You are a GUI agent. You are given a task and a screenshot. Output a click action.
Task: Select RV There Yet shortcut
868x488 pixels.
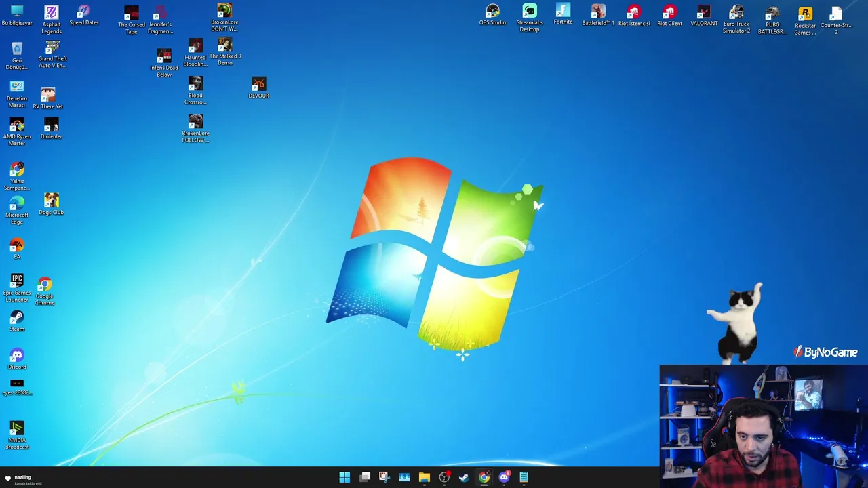click(47, 98)
